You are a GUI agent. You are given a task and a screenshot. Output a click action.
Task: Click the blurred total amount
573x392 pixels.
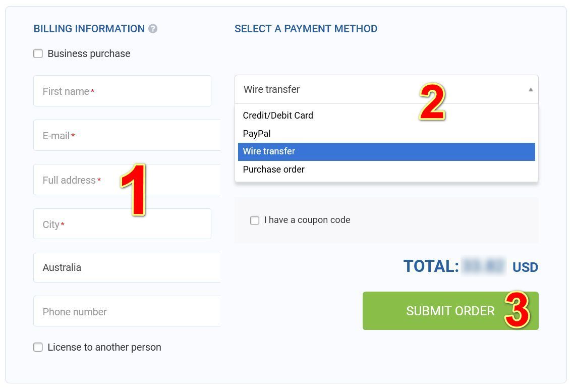click(484, 266)
